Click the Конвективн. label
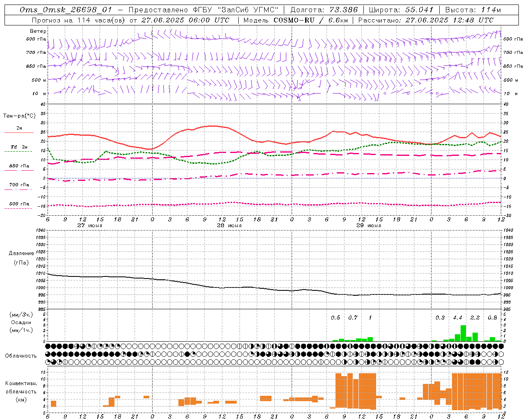 pos(21,383)
